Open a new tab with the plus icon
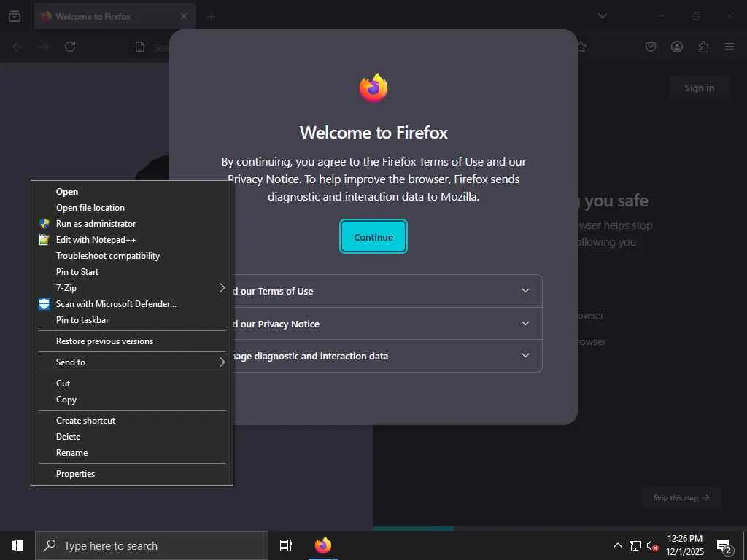 pyautogui.click(x=212, y=17)
